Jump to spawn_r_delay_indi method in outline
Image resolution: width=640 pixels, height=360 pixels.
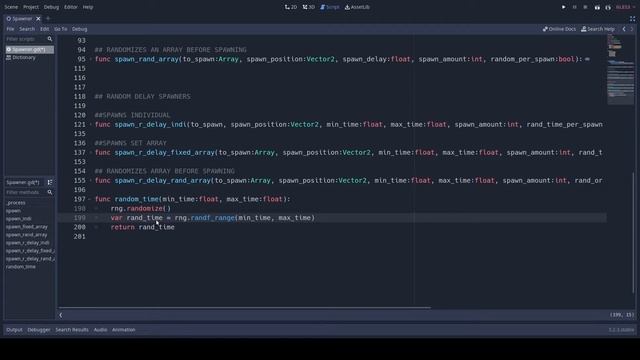pos(27,243)
